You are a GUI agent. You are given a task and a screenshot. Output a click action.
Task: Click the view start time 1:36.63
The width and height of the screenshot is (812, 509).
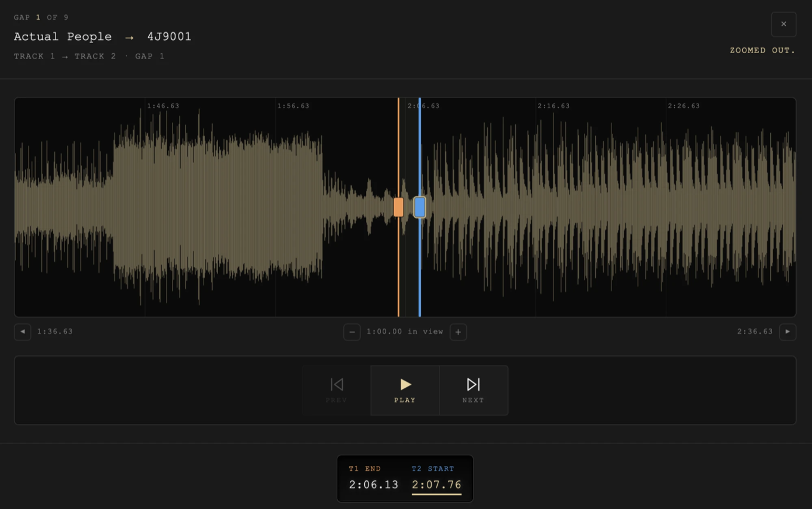click(55, 332)
